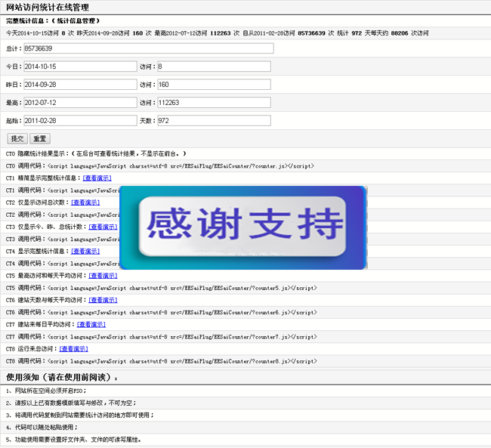Viewport: 491px width, 448px height.
Task: Click the 网站访问统计在线管理 page title
Action: coord(48,8)
